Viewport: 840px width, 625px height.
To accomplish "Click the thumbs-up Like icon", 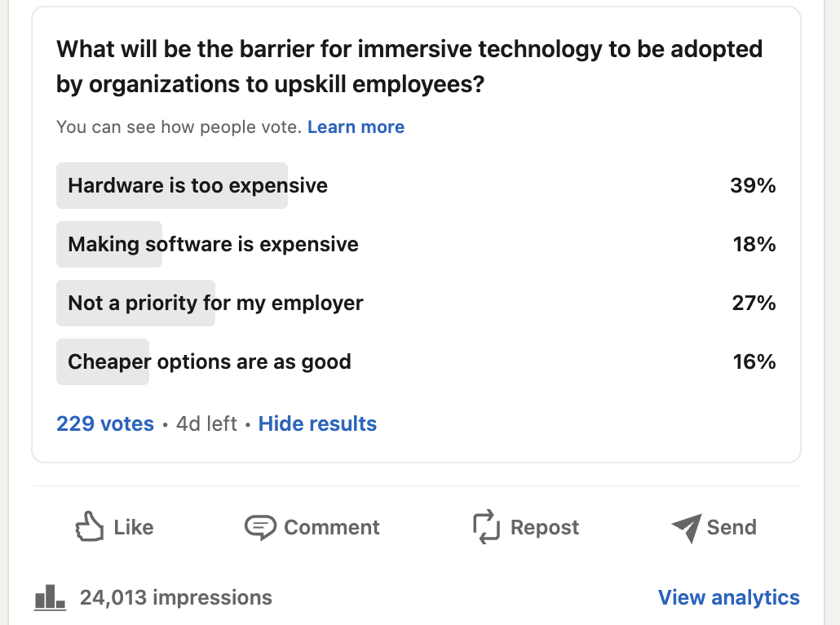I will coord(89,527).
